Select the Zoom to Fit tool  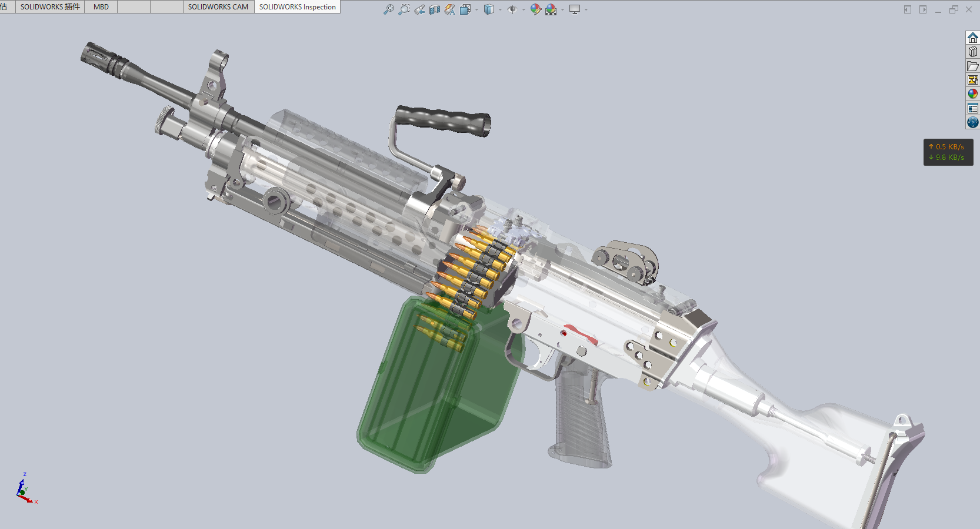tap(389, 10)
